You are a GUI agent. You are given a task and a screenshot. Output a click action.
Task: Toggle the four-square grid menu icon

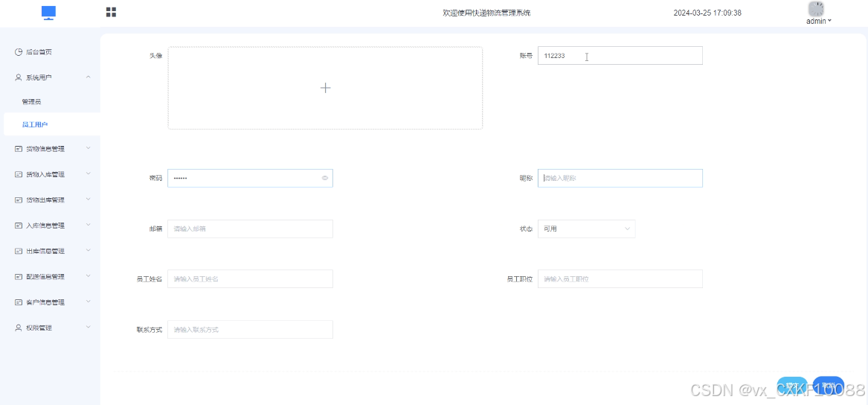click(111, 12)
